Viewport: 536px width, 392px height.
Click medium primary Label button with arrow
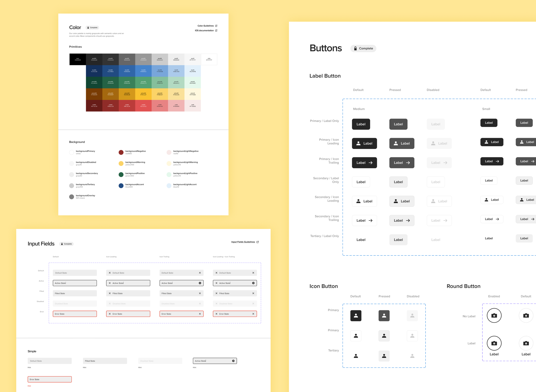pos(364,163)
